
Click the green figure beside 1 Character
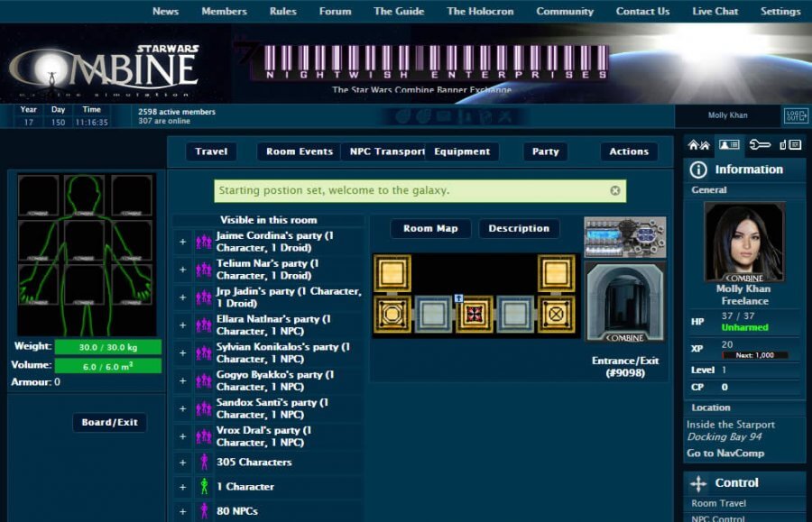click(204, 486)
